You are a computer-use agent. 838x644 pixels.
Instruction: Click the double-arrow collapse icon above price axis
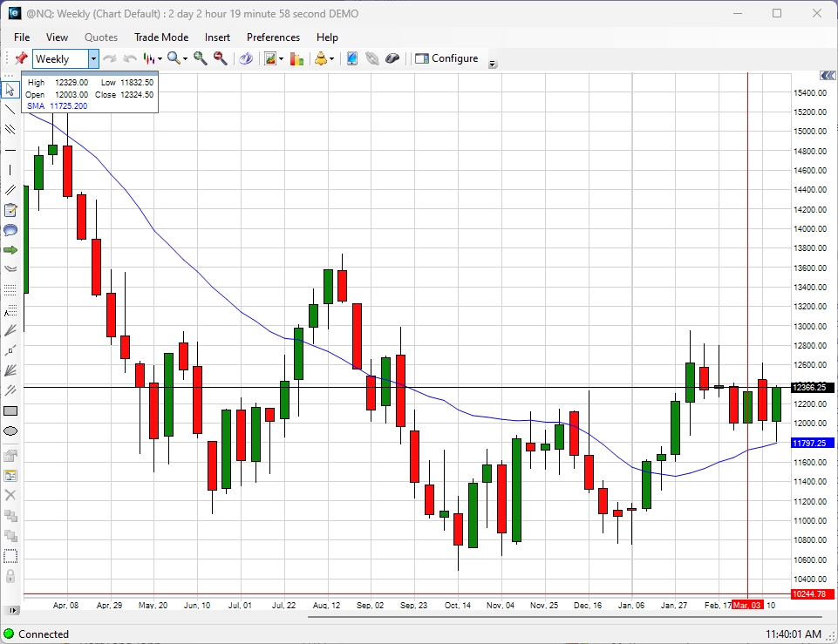pyautogui.click(x=828, y=76)
